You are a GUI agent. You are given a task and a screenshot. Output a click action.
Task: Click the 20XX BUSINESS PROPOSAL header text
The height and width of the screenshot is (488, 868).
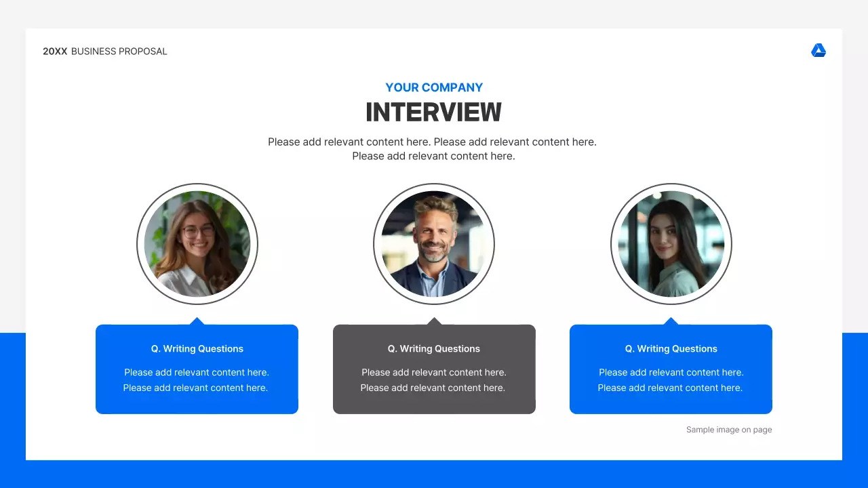tap(105, 51)
